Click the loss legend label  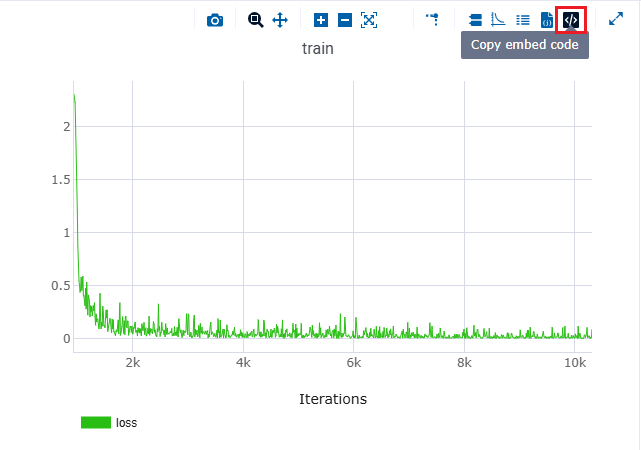pyautogui.click(x=127, y=423)
